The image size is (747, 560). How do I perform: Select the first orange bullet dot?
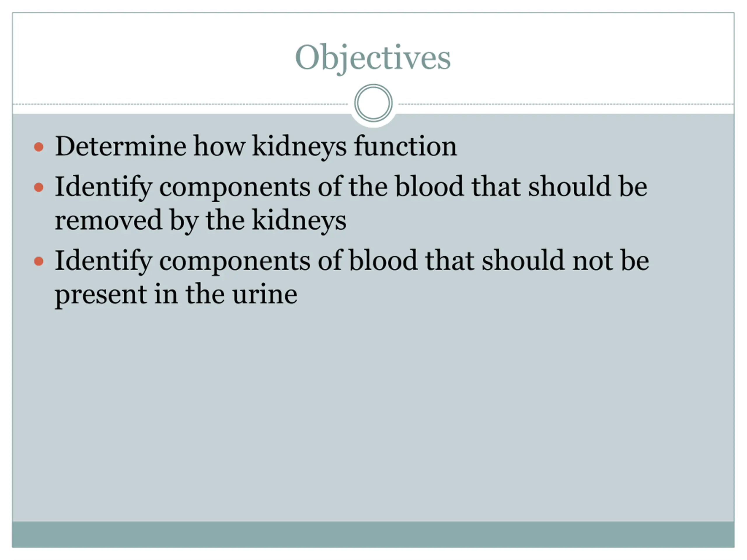point(39,147)
